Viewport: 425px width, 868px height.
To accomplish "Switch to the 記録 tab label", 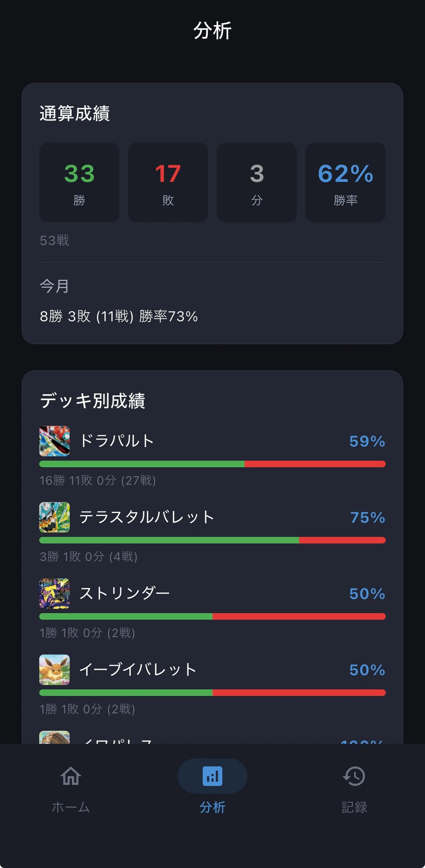I will pyautogui.click(x=354, y=807).
